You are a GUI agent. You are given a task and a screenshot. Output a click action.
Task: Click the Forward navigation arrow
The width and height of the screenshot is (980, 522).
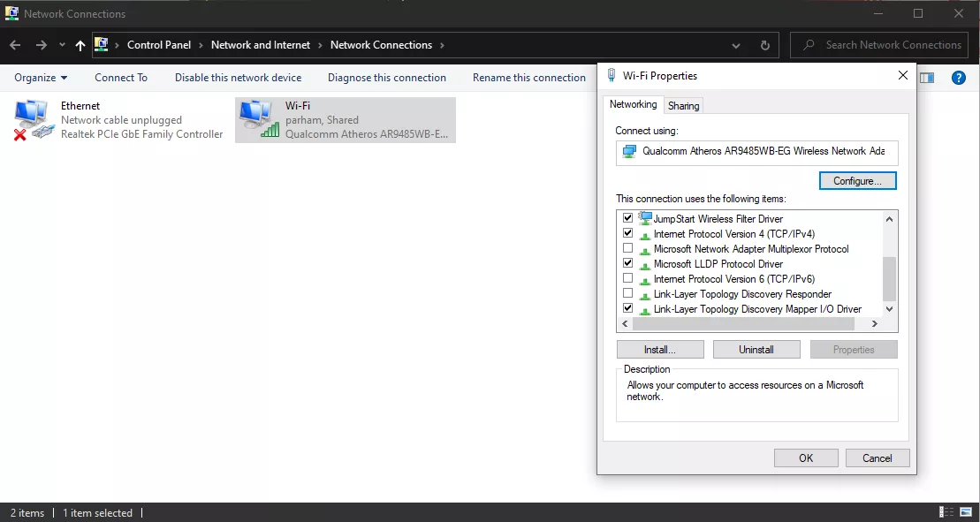pyautogui.click(x=42, y=45)
